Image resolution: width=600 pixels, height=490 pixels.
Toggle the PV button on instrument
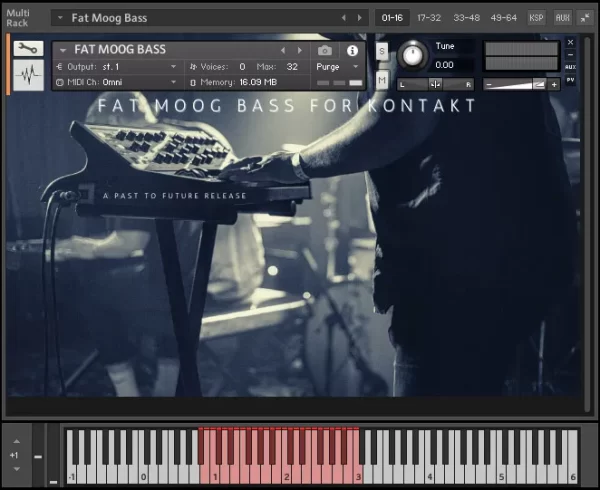tap(570, 80)
